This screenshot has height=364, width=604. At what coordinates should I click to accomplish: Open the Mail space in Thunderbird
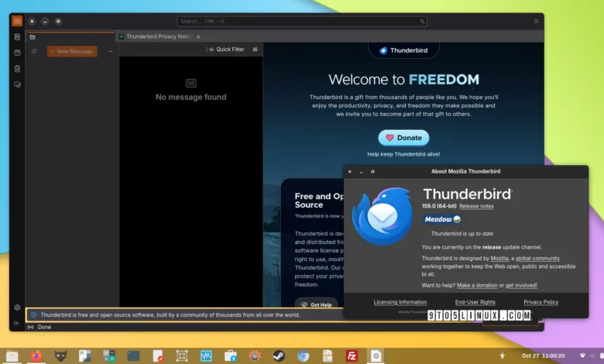(x=17, y=21)
